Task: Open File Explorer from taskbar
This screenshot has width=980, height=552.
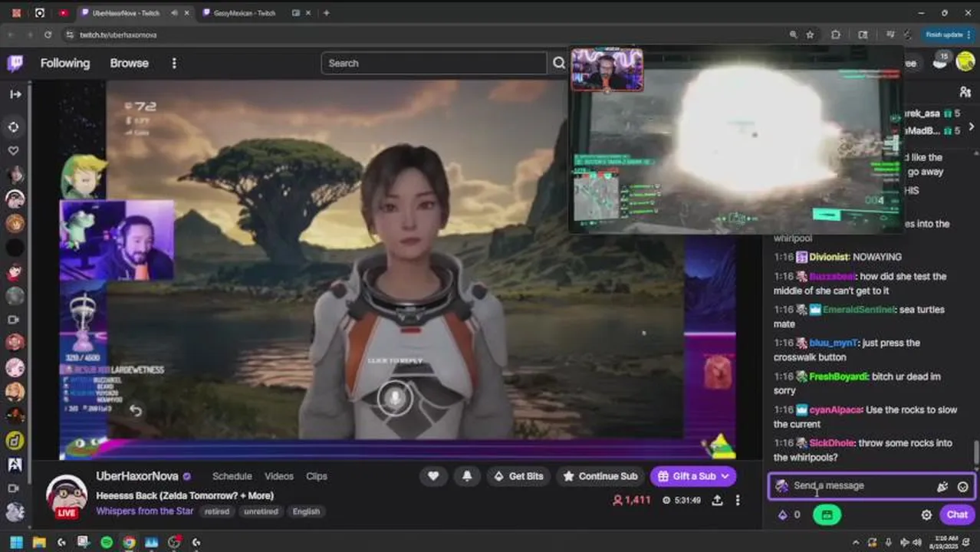Action: (x=38, y=542)
